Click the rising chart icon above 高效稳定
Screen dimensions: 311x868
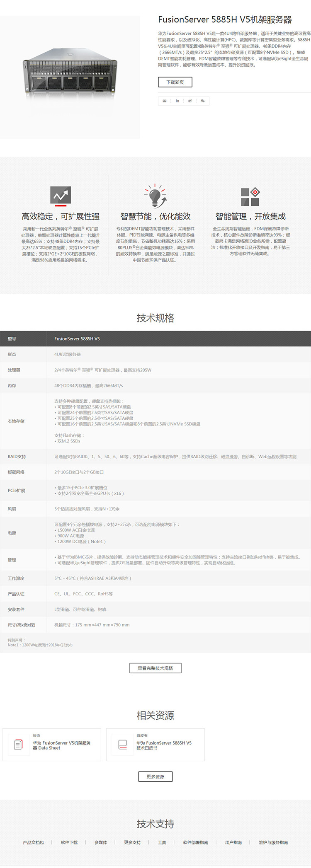(61, 196)
